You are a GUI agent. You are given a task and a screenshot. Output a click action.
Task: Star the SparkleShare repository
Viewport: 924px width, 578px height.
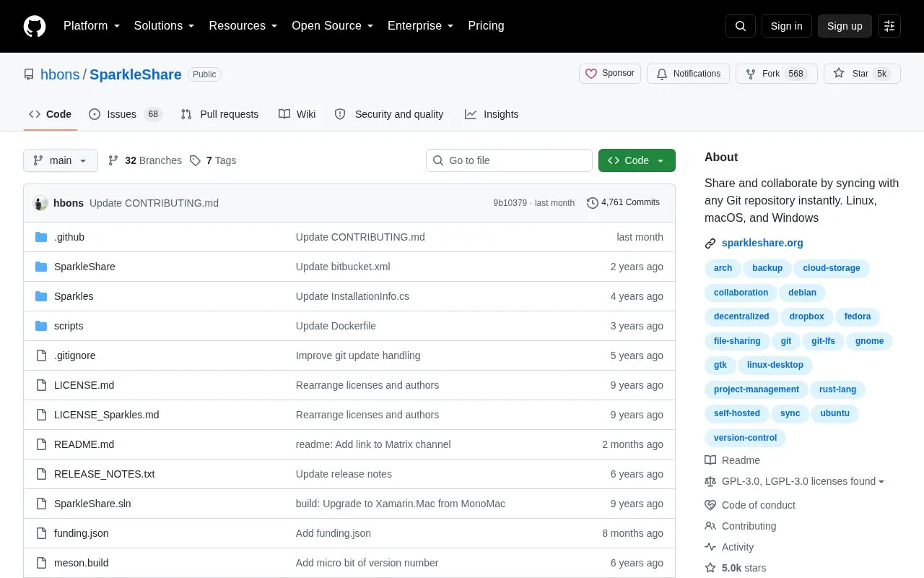click(862, 74)
